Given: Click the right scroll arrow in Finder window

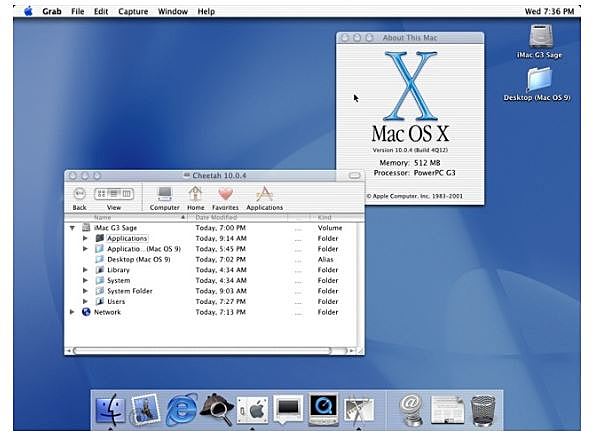Looking at the screenshot, I should point(351,351).
